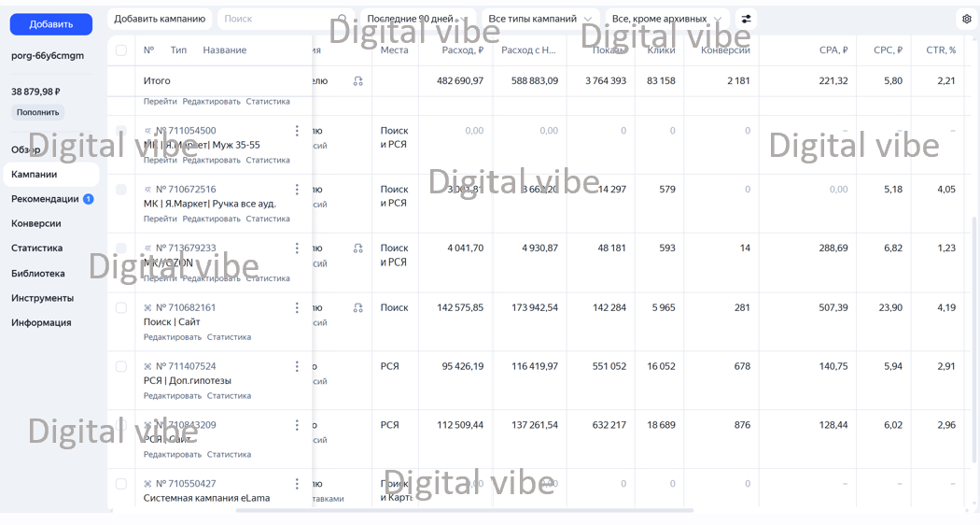Viewport: 980px width, 525px height.
Task: Select checkbox for Системная кампания eLama
Action: 121,484
